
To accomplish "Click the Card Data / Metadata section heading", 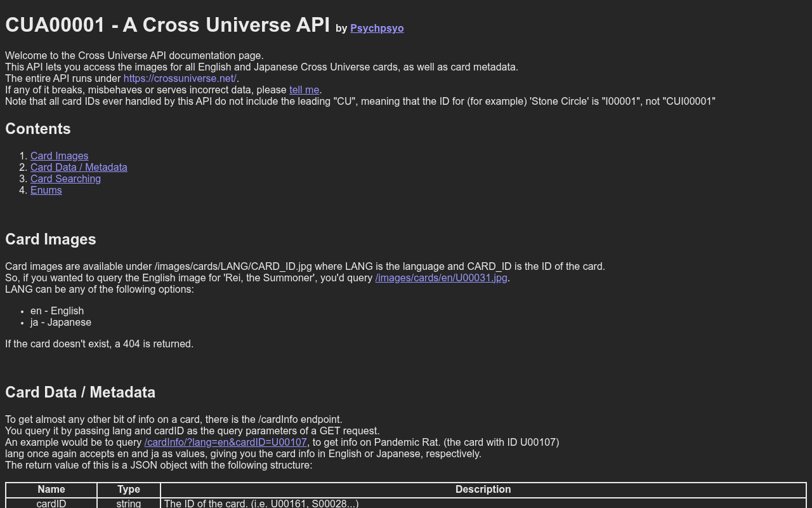I will [80, 392].
